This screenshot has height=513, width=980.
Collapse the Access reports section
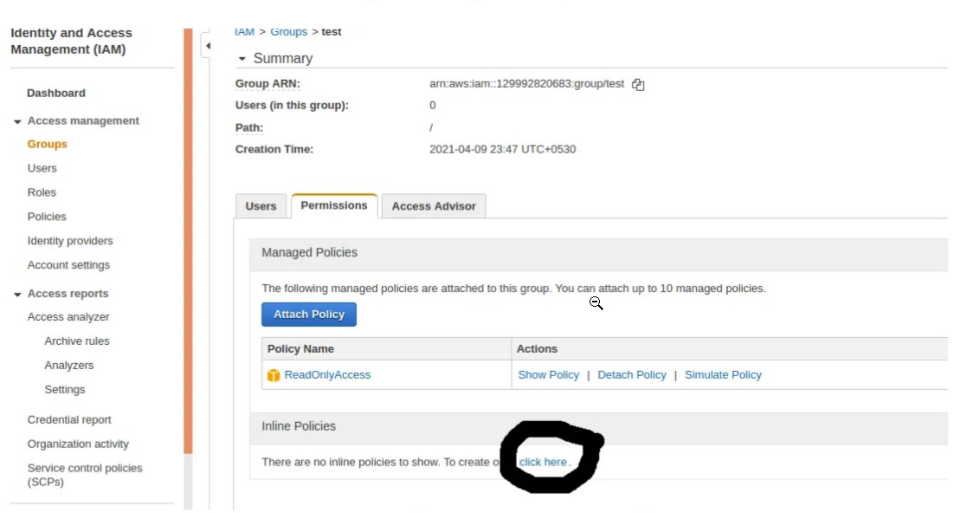point(17,294)
